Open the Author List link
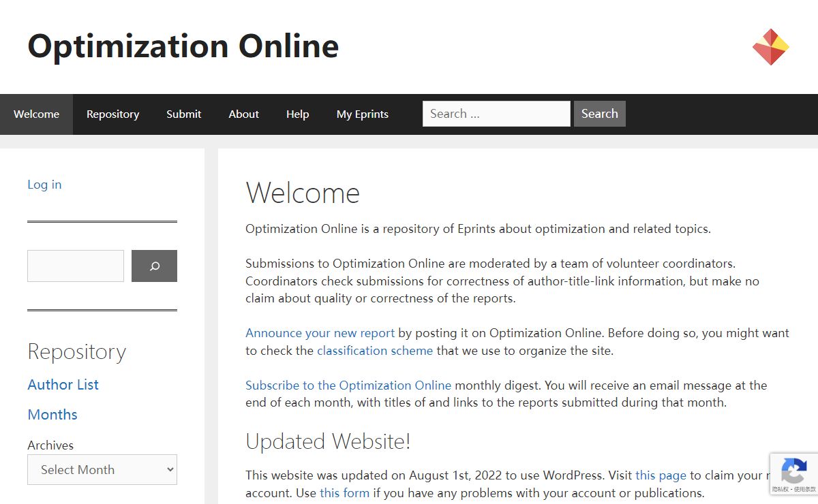Viewport: 818px width, 504px height. point(63,385)
